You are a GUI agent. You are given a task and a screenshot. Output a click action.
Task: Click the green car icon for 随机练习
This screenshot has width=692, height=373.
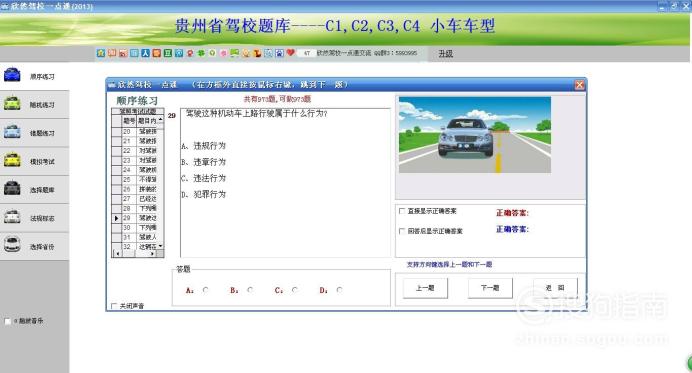[x=12, y=103]
